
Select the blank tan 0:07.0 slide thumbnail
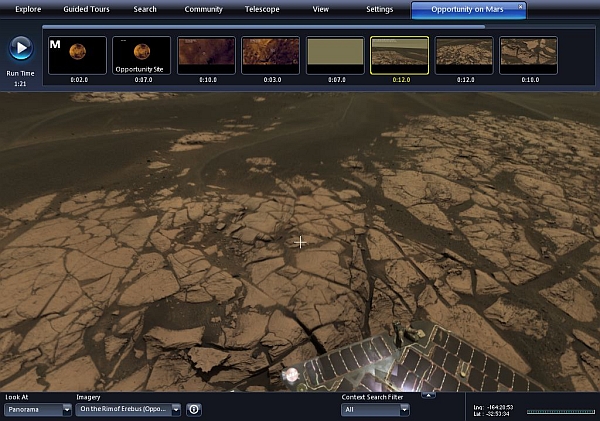pos(335,55)
